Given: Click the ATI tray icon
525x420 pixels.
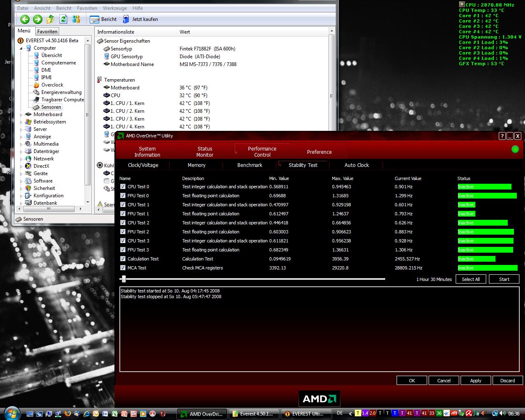Looking at the screenshot, I should 454,413.
